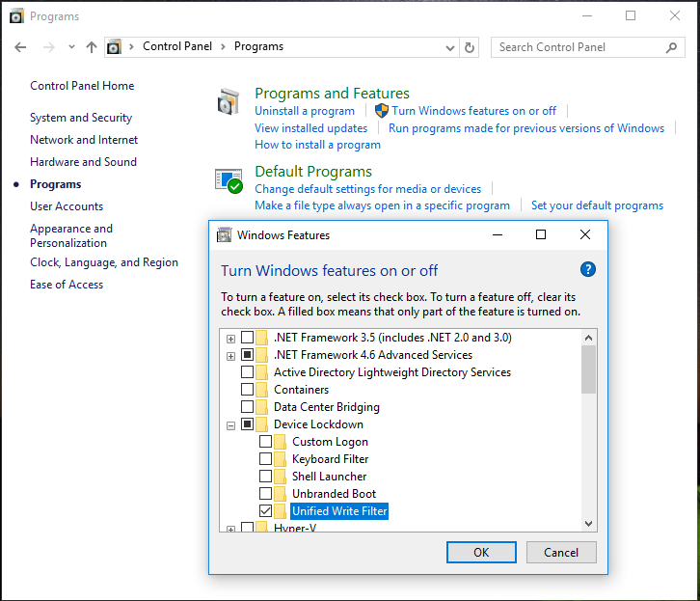This screenshot has height=601, width=700.
Task: Expand the .NET Framework 3.5 tree node
Action: point(230,339)
